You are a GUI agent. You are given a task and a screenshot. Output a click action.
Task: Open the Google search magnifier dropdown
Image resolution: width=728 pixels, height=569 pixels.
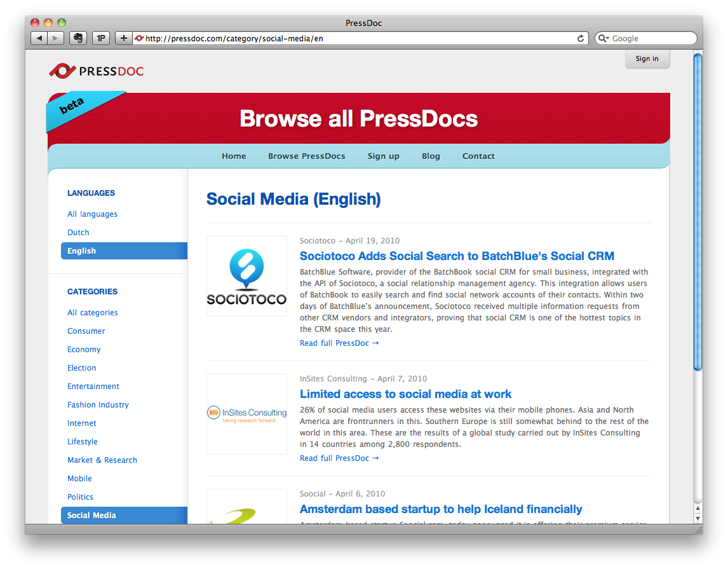tap(603, 39)
